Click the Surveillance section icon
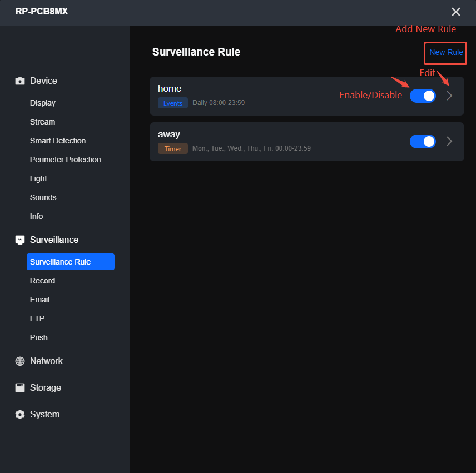476x473 pixels. [x=19, y=240]
